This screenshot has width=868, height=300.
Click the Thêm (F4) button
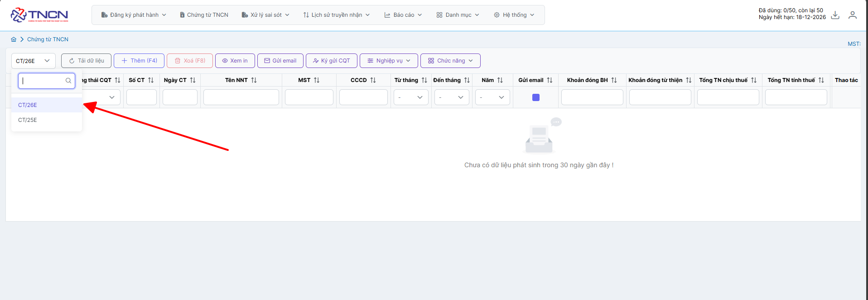coord(139,61)
